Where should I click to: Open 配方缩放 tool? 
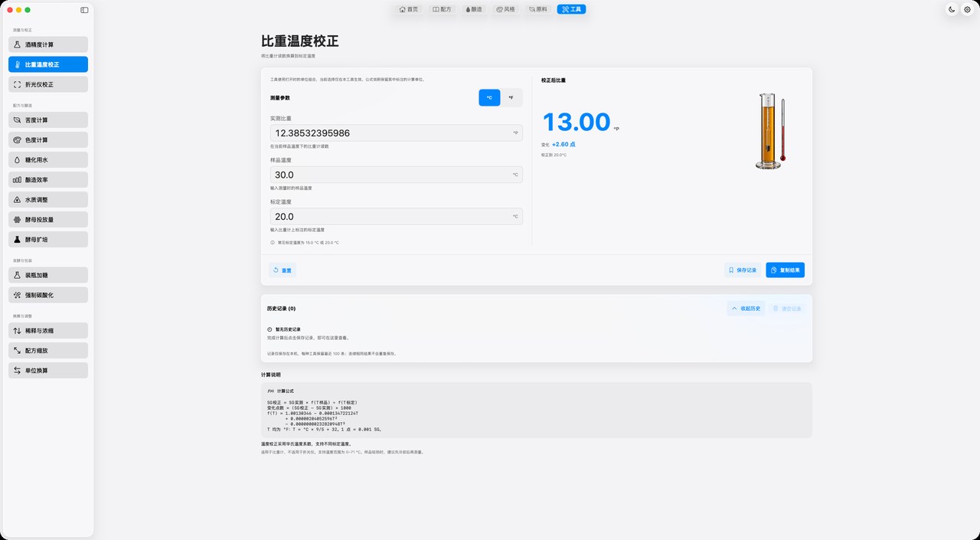click(48, 351)
